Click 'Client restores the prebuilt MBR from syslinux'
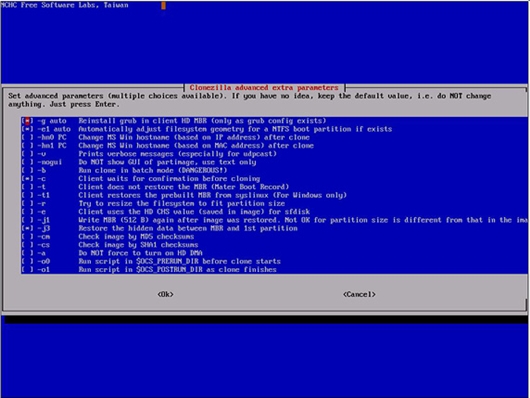The width and height of the screenshot is (530, 398). tap(173, 195)
